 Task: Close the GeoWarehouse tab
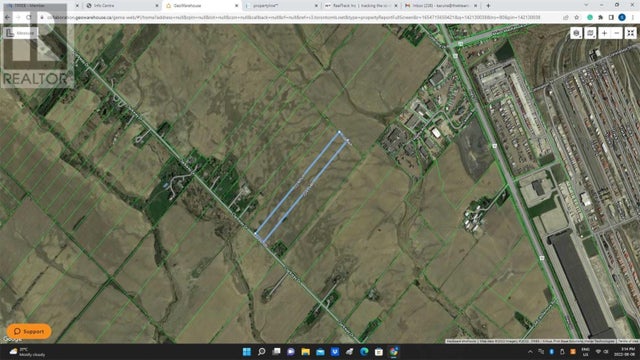[236, 6]
